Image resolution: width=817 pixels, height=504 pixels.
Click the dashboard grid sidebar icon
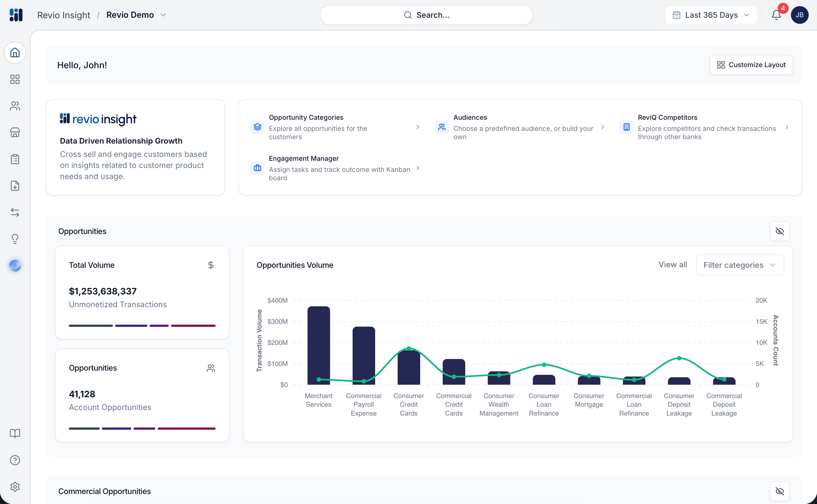[15, 79]
